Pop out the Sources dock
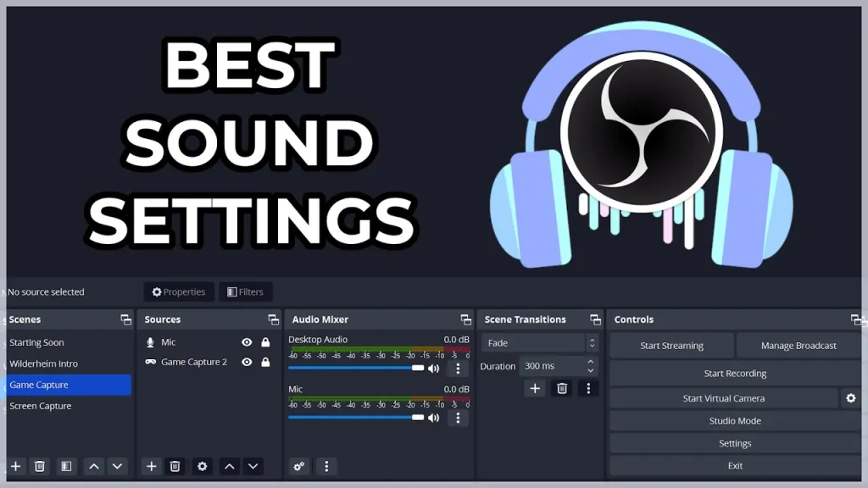Image resolution: width=868 pixels, height=488 pixels. coord(274,319)
